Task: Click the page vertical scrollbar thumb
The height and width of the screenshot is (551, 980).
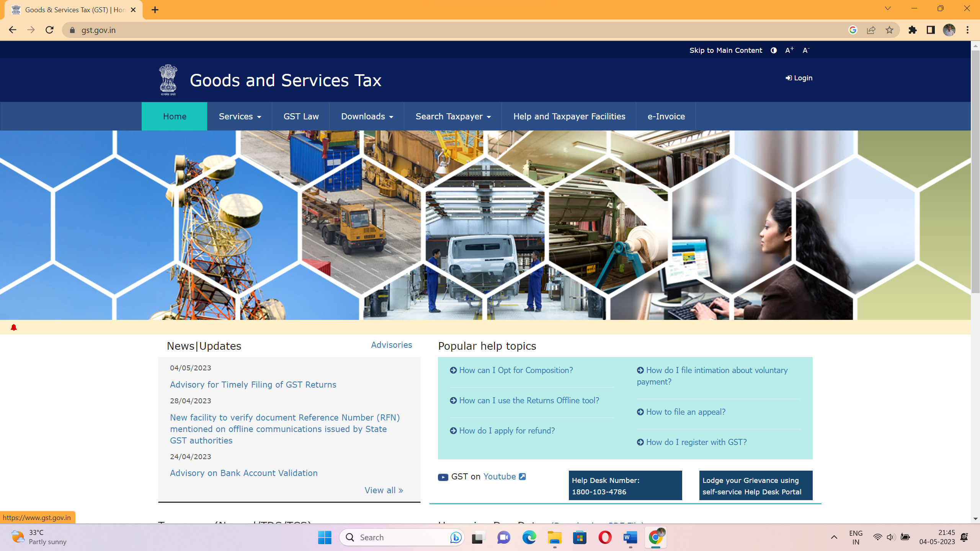Action: pyautogui.click(x=975, y=172)
